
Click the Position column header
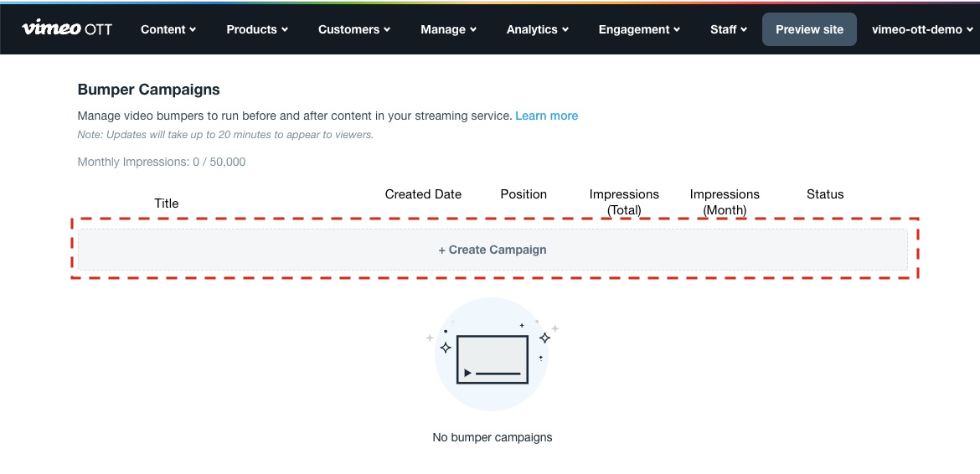(x=524, y=194)
